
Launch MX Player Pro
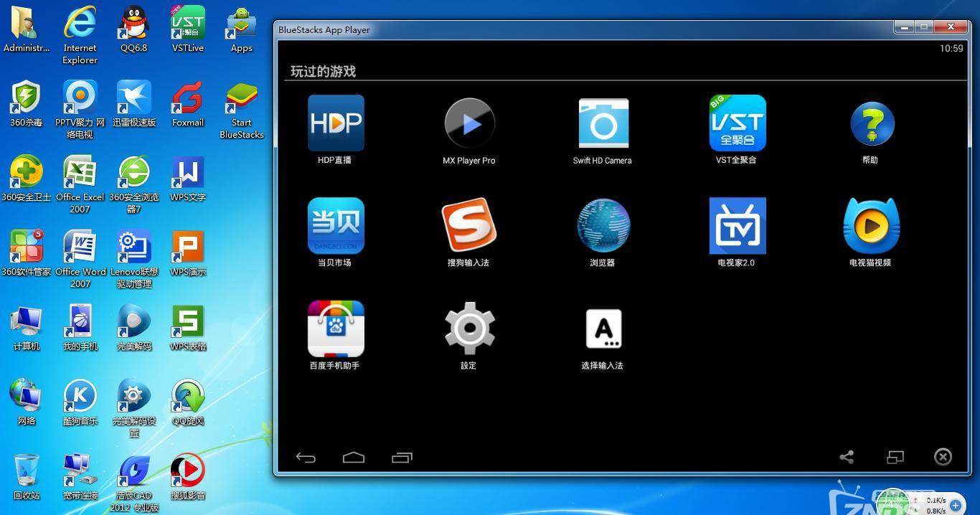point(469,123)
